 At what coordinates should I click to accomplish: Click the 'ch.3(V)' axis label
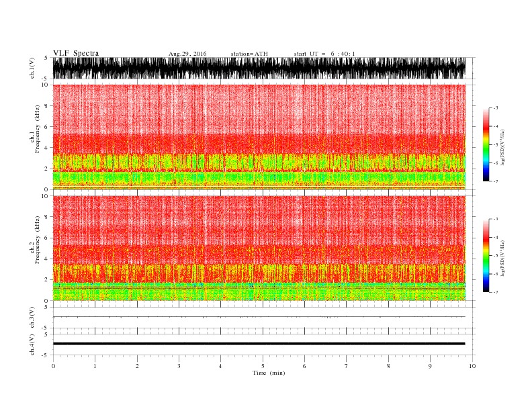(x=32, y=318)
